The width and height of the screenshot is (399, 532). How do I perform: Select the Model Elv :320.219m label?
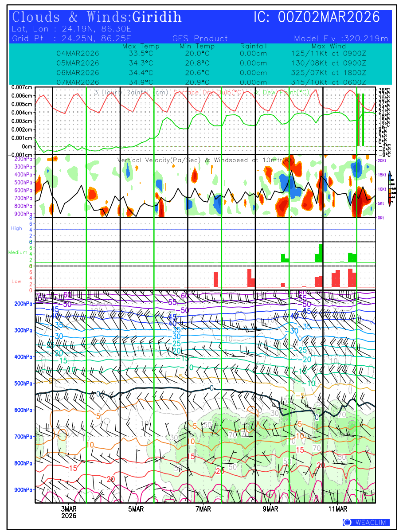point(341,39)
